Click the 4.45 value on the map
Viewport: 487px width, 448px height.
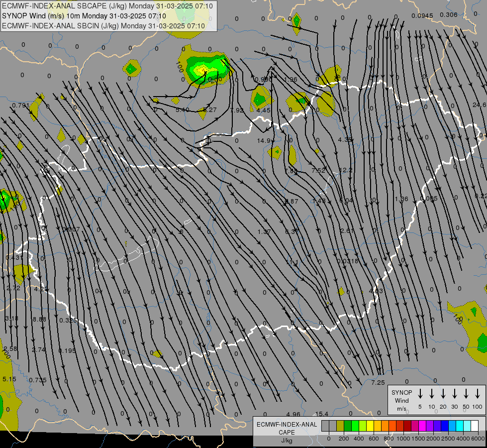(263, 111)
